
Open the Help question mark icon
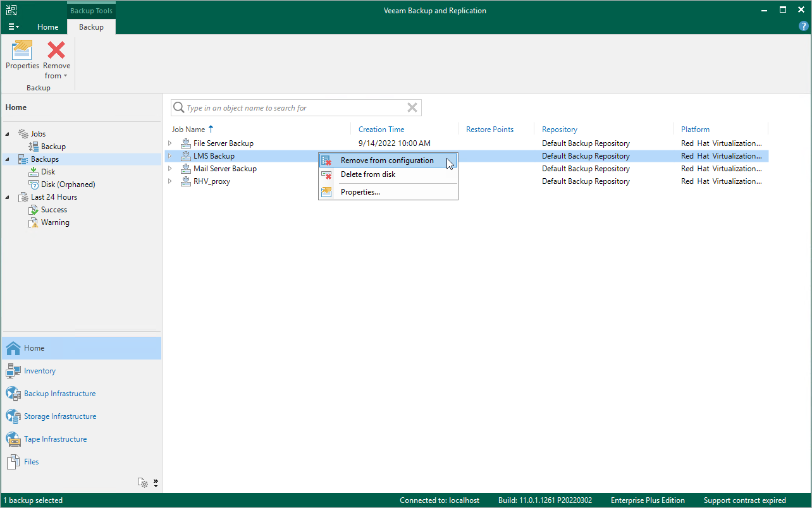tap(804, 27)
